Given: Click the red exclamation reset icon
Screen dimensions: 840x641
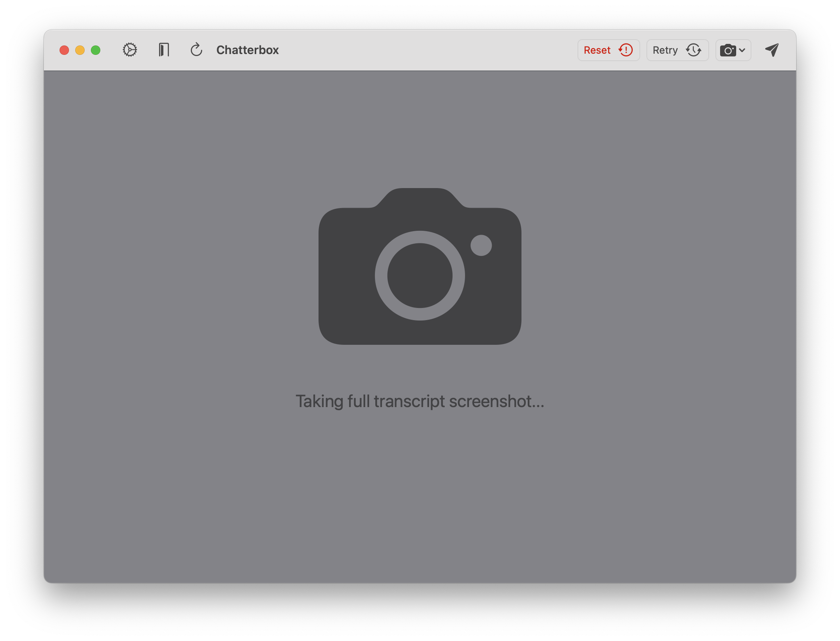Looking at the screenshot, I should tap(626, 50).
